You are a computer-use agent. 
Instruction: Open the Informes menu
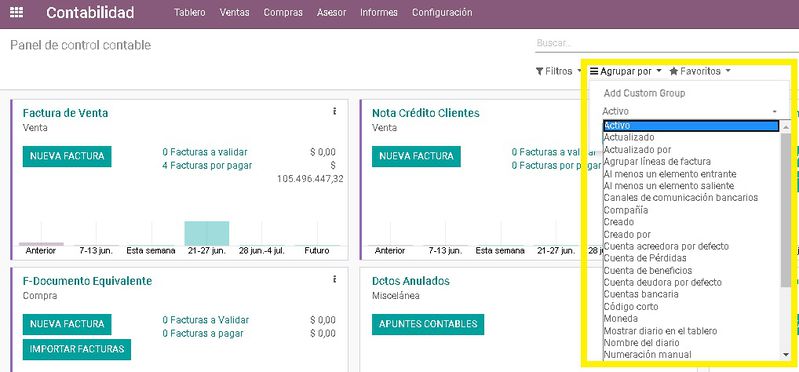379,13
